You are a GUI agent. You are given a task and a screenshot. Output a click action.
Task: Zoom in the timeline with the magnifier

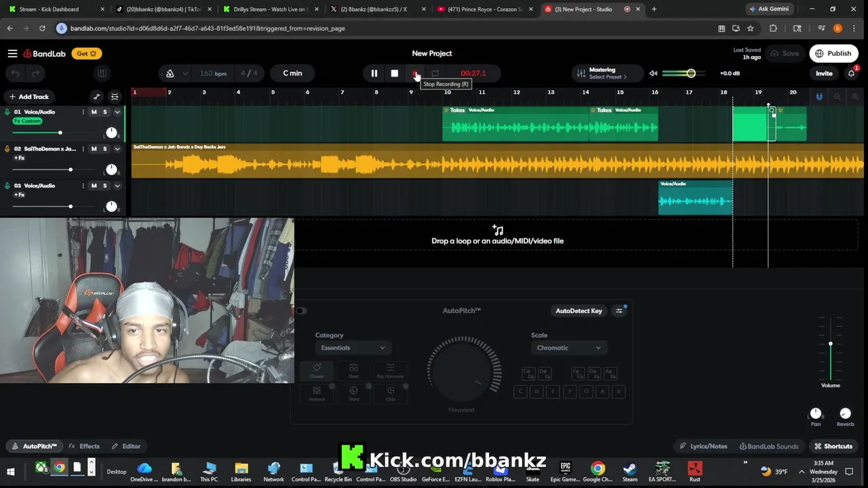[x=855, y=97]
